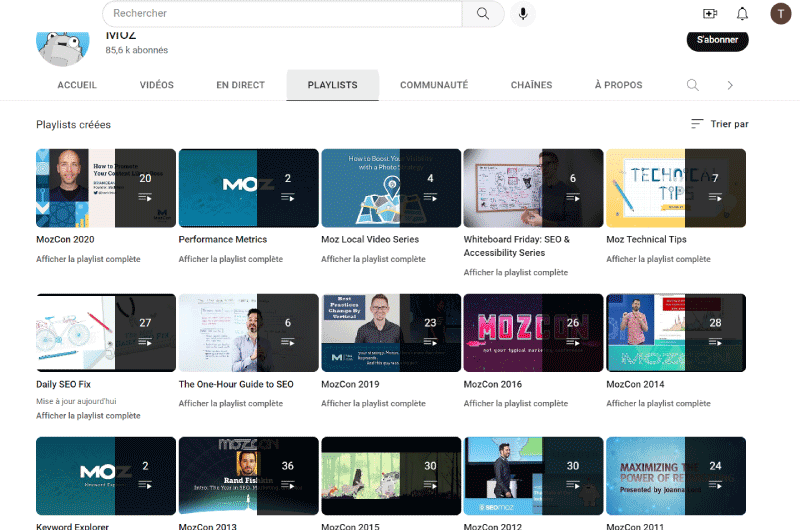The height and width of the screenshot is (530, 800).
Task: Open the Moz Technical Tips thumbnail
Action: click(676, 188)
